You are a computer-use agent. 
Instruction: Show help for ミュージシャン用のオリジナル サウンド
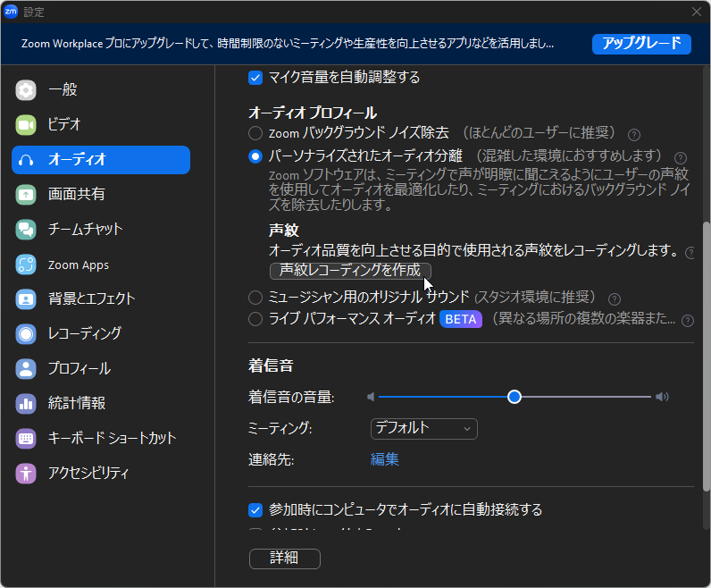click(x=615, y=299)
